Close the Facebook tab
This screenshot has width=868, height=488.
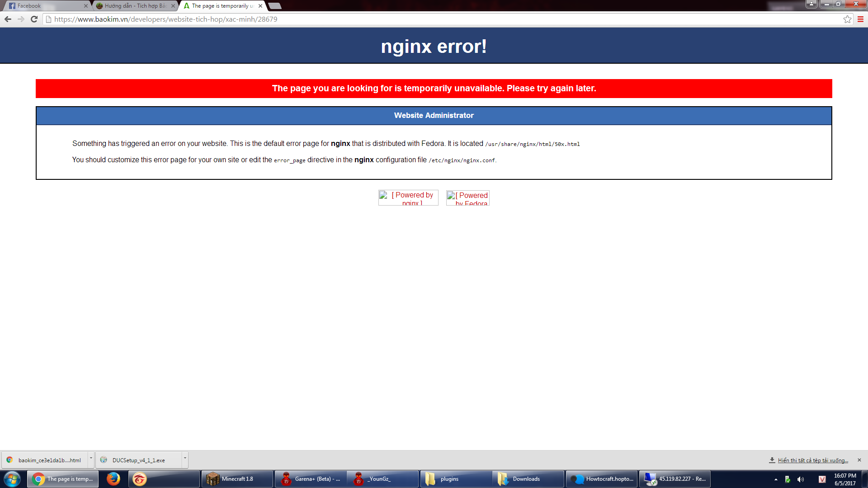point(86,6)
